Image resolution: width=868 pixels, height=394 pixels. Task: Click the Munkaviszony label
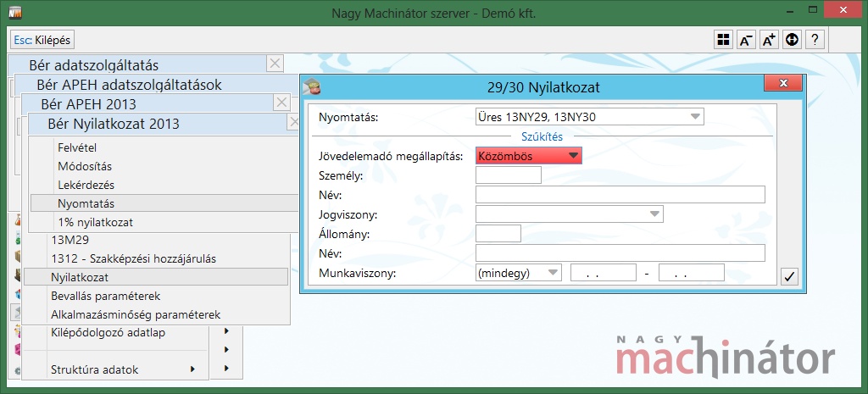click(358, 273)
